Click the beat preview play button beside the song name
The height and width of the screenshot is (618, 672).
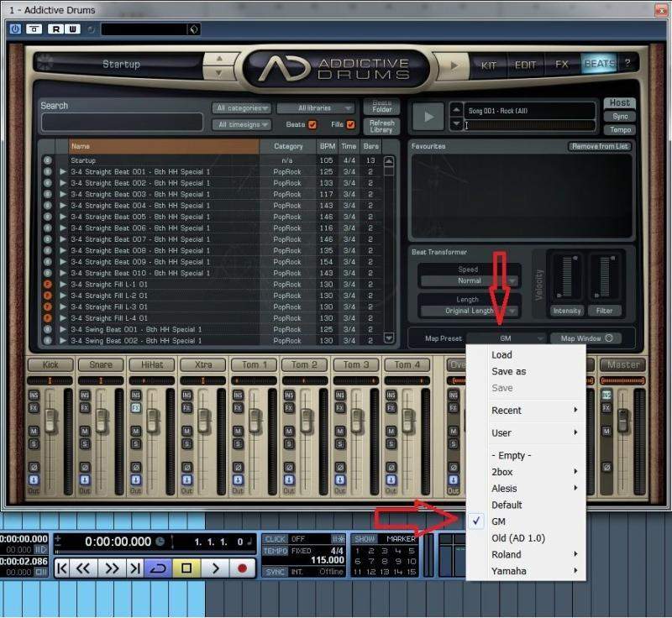click(428, 117)
